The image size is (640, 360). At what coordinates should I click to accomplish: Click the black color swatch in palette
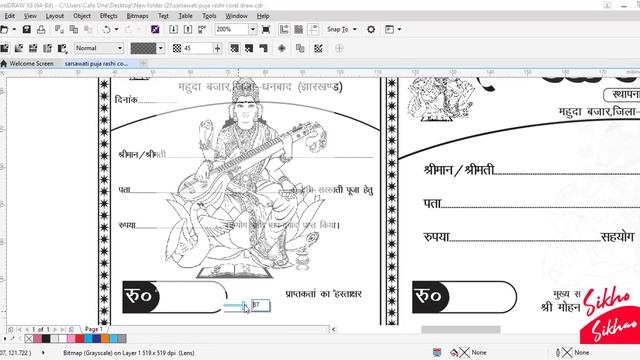click(x=46, y=338)
